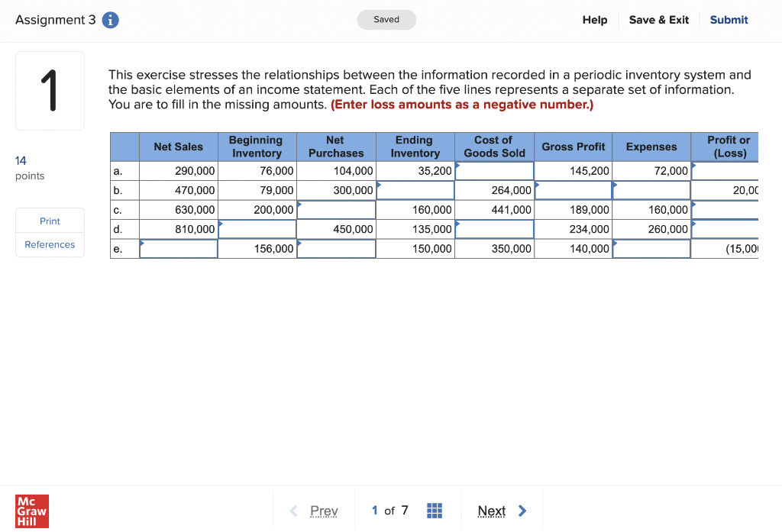Open the question map grid icon

point(435,511)
